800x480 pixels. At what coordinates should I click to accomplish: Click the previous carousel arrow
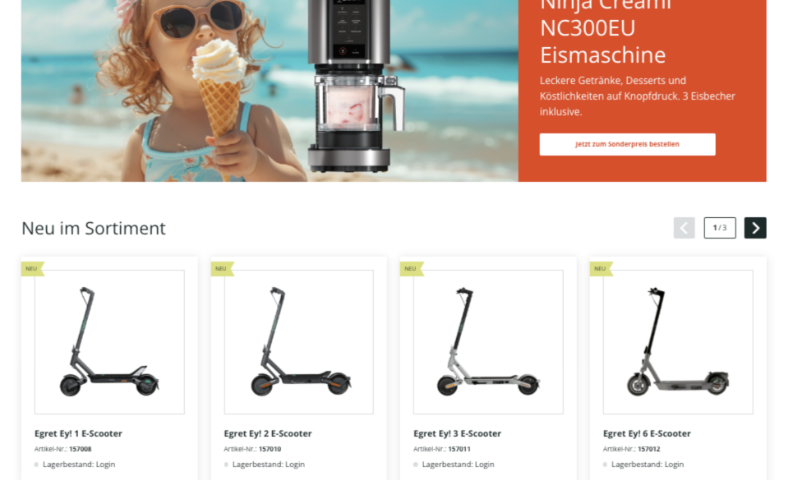tap(684, 228)
